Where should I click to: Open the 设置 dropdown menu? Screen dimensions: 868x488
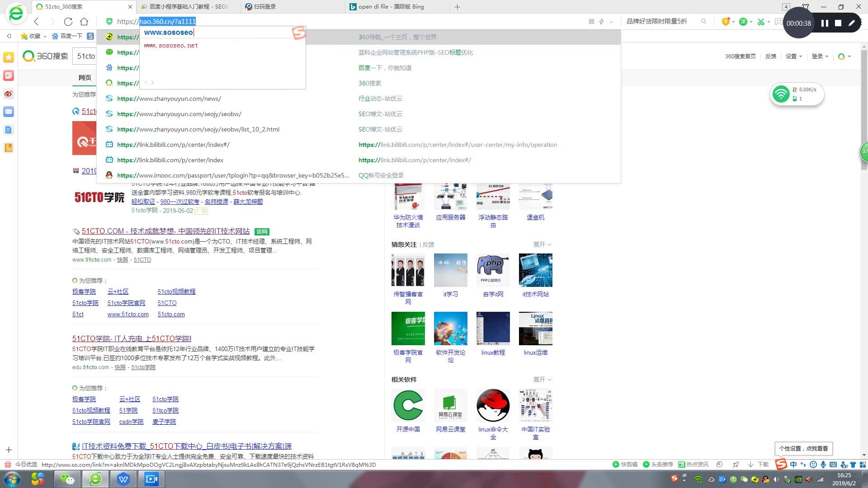coord(793,56)
